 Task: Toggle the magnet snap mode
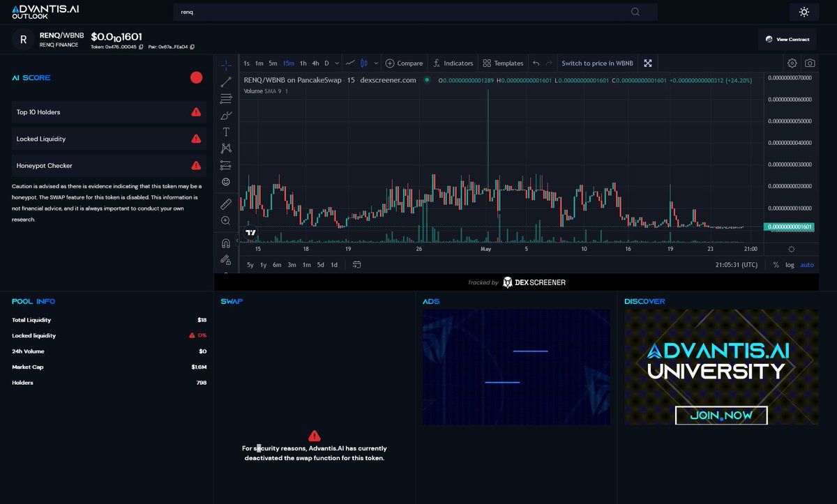(x=225, y=243)
